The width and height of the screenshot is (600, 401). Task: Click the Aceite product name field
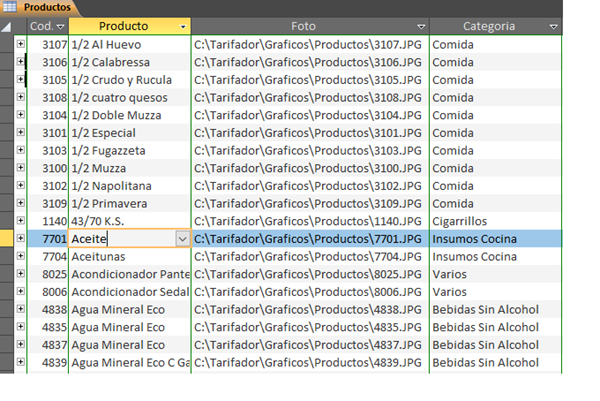pos(120,239)
